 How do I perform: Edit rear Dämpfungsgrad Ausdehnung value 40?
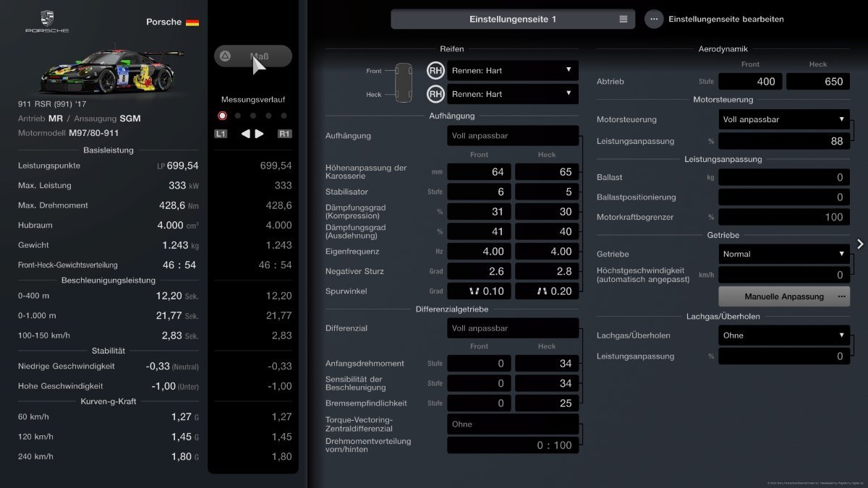pos(547,231)
